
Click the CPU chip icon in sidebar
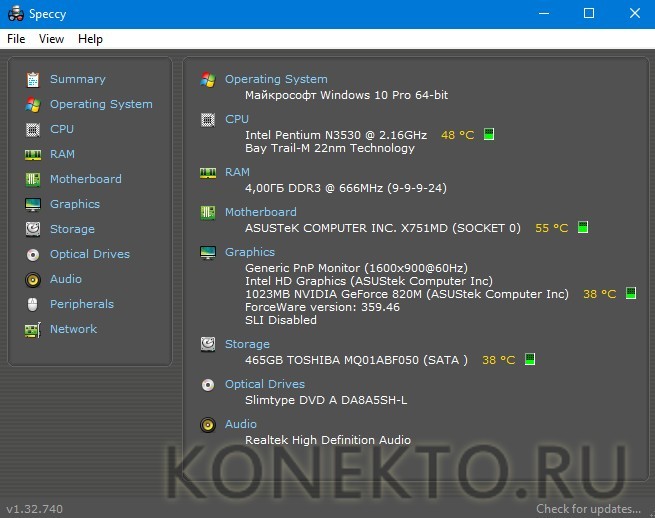tap(33, 130)
